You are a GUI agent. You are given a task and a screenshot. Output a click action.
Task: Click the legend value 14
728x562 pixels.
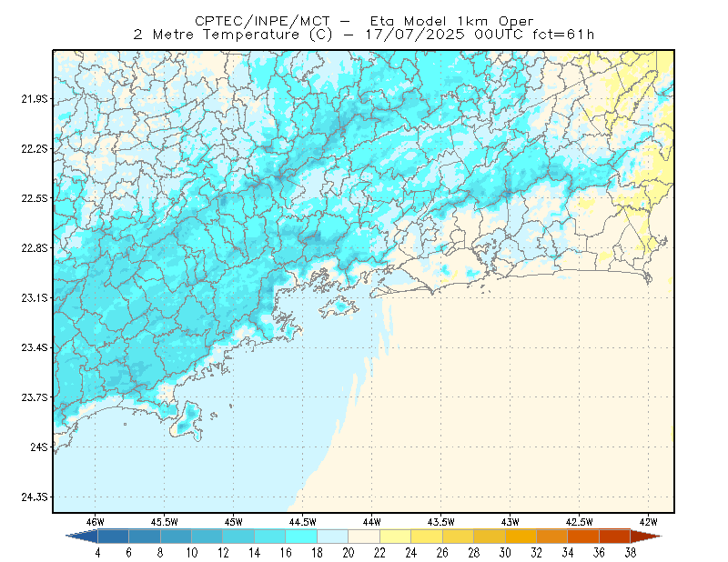coord(255,553)
